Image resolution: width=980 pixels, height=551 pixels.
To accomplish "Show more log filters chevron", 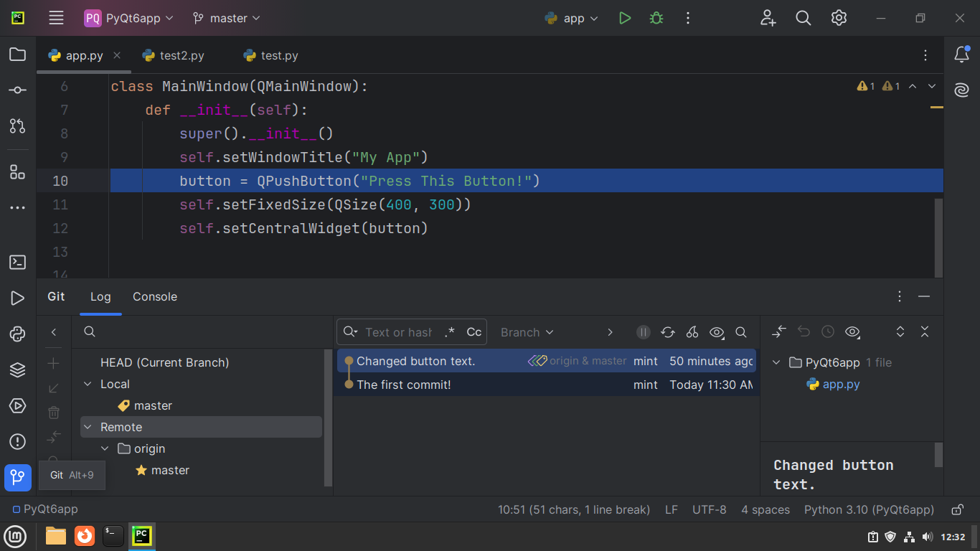I will click(x=611, y=332).
